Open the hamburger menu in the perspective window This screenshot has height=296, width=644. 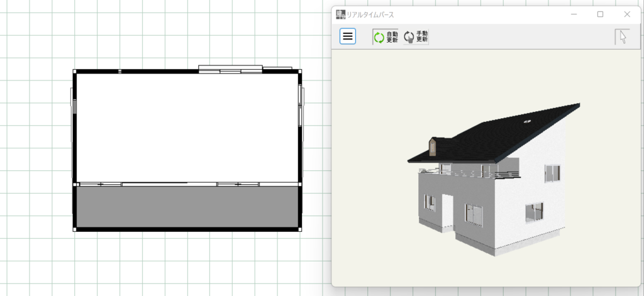348,36
